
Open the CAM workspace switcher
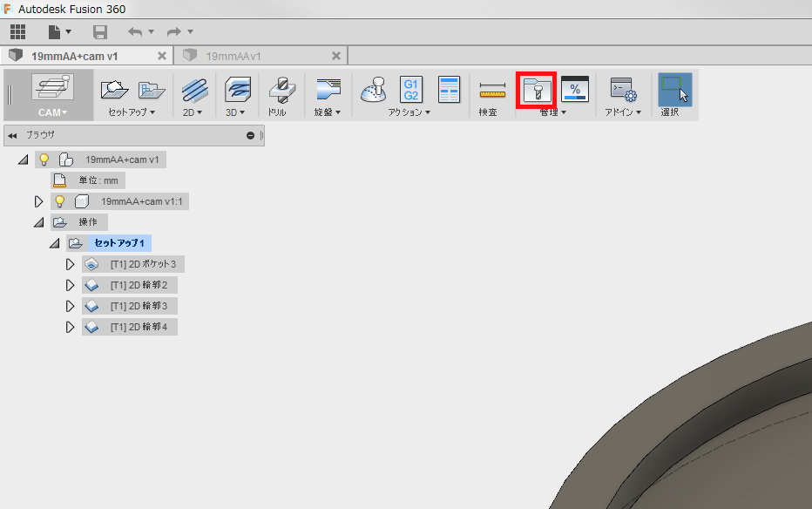[x=52, y=95]
